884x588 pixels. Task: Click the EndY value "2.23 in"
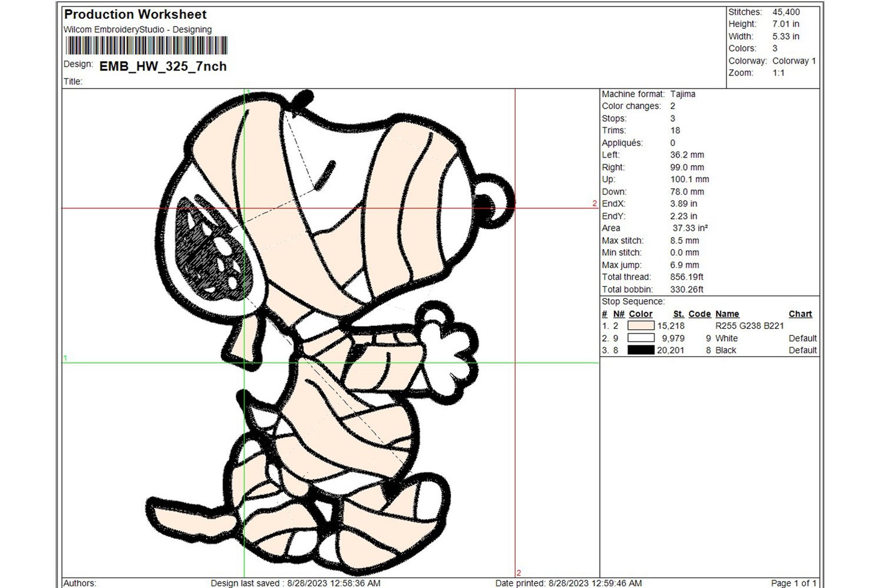684,216
